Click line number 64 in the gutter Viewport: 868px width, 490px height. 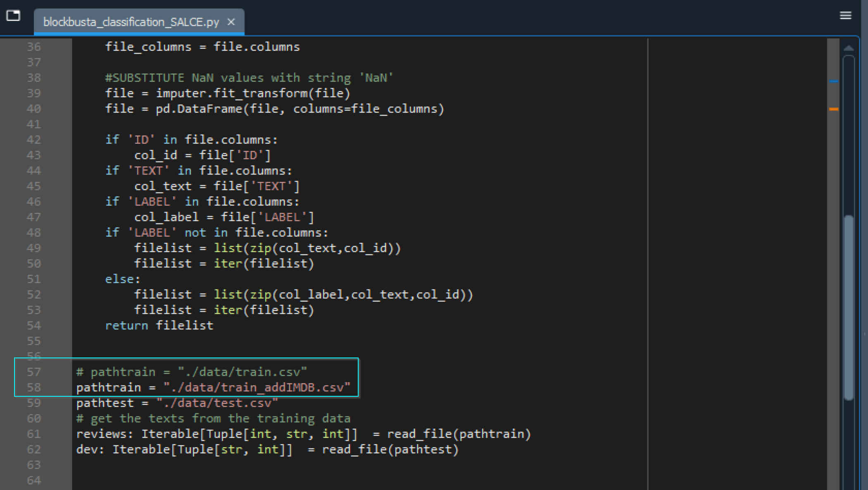[x=34, y=481]
